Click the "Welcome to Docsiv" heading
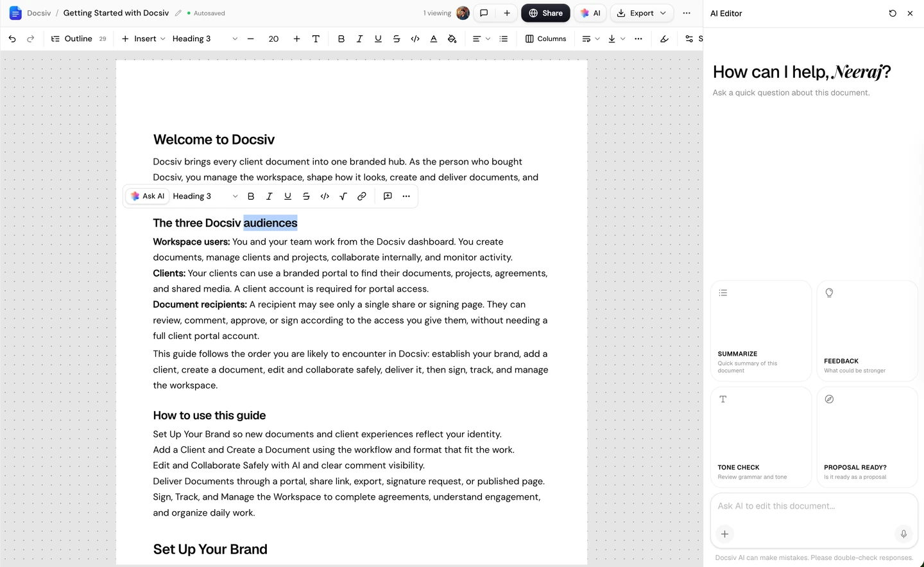The width and height of the screenshot is (924, 567). [214, 139]
